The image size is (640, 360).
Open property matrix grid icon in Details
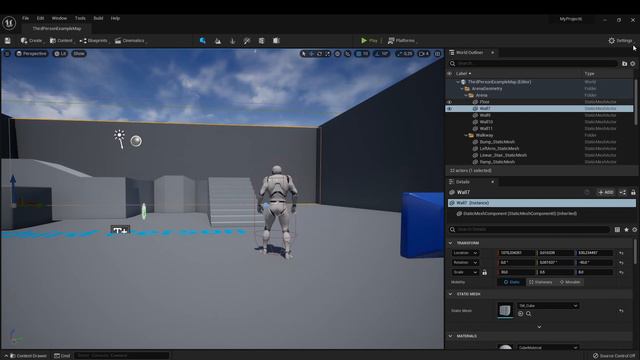[617, 229]
